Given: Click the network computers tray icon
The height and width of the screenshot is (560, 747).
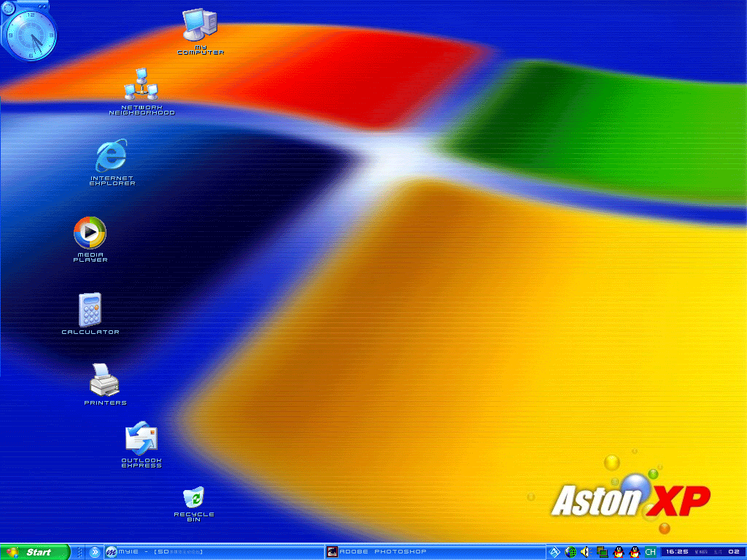Looking at the screenshot, I should pyautogui.click(x=602, y=552).
